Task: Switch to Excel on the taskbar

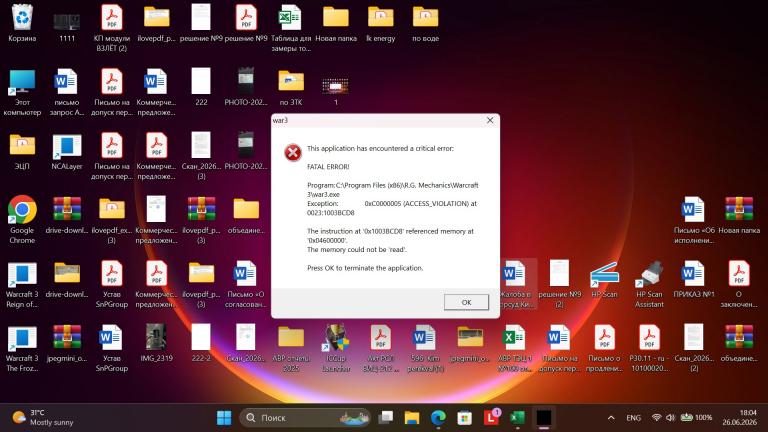Action: point(517,418)
